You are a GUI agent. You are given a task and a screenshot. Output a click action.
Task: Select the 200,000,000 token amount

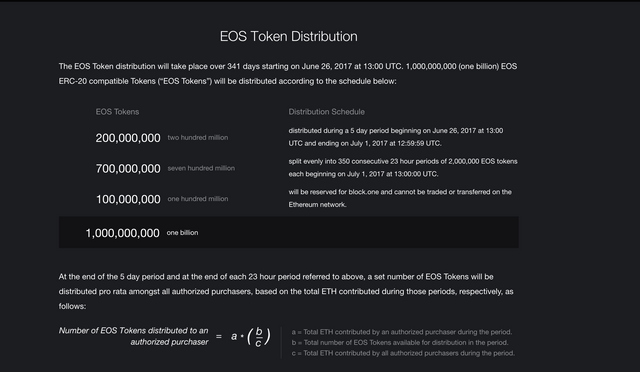128,138
